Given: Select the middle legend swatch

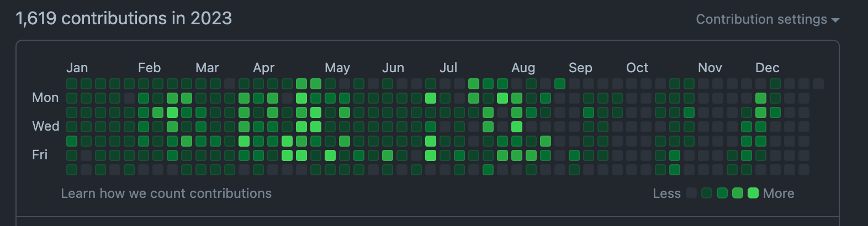Looking at the screenshot, I should coord(722,193).
